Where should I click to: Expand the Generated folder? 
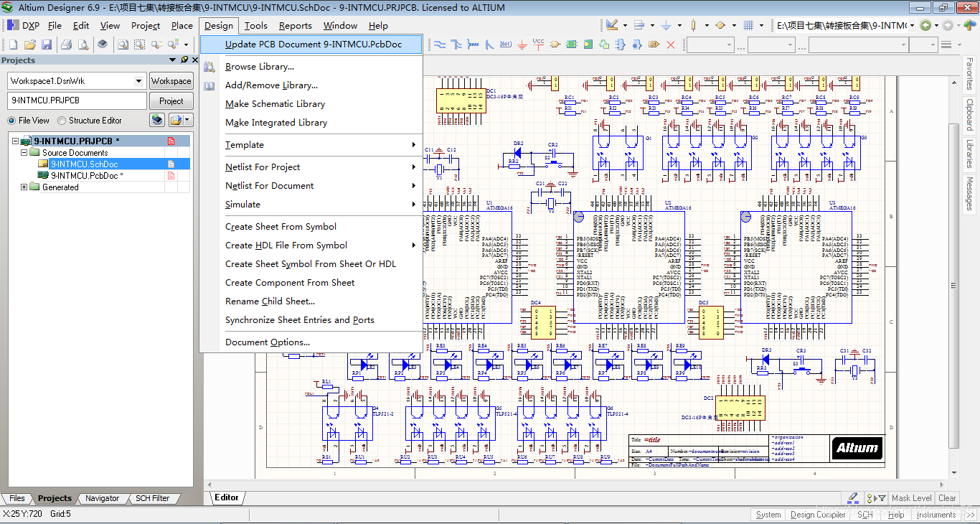tap(24, 187)
